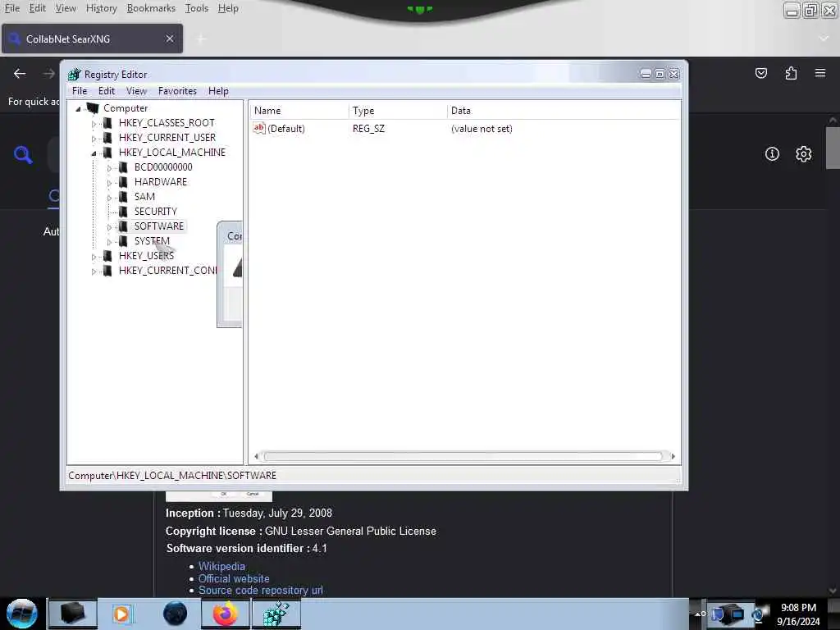Expand HARDWARE subkey
The width and height of the screenshot is (840, 630).
[x=109, y=183]
